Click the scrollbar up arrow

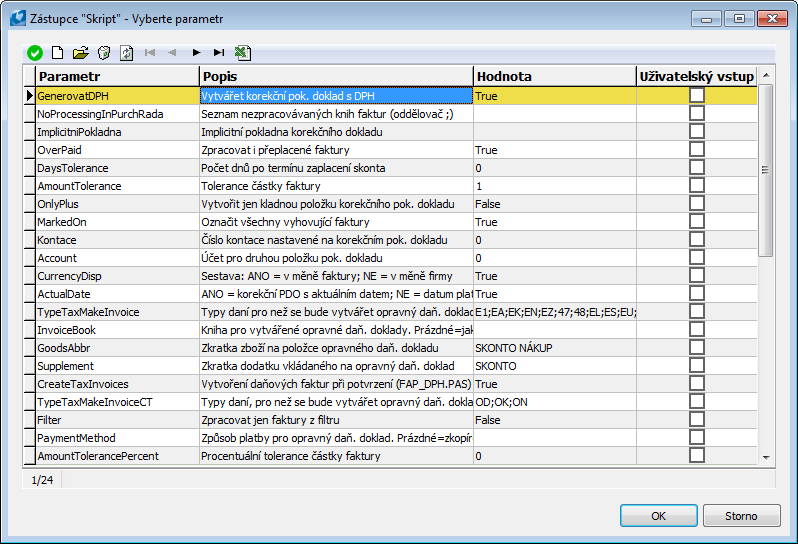tap(766, 75)
